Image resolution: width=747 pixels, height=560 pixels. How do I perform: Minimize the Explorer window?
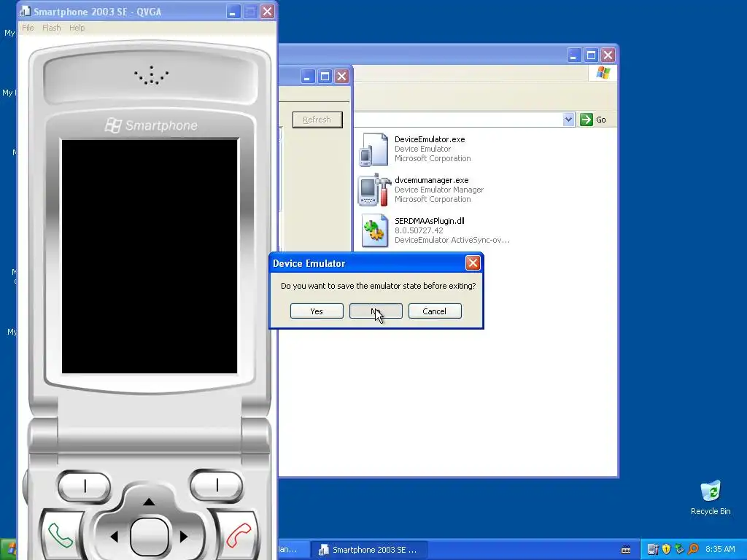tap(573, 55)
